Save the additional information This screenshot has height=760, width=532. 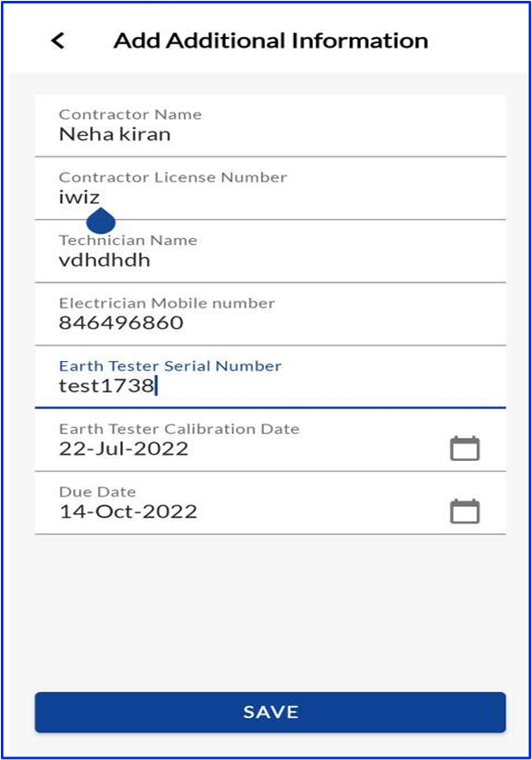(271, 712)
